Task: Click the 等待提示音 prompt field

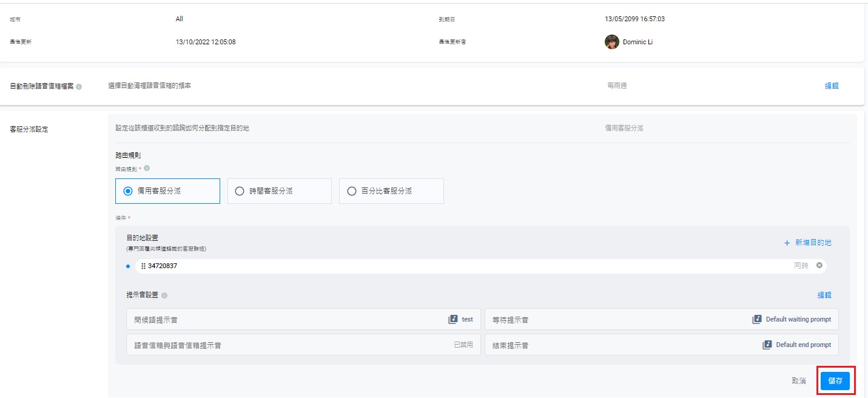Action: 662,319
